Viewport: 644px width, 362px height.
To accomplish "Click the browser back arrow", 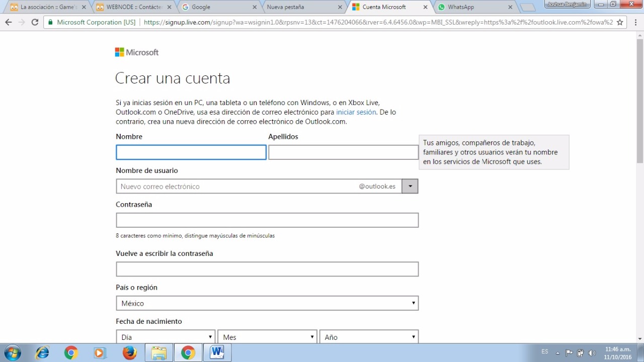I will click(x=8, y=22).
